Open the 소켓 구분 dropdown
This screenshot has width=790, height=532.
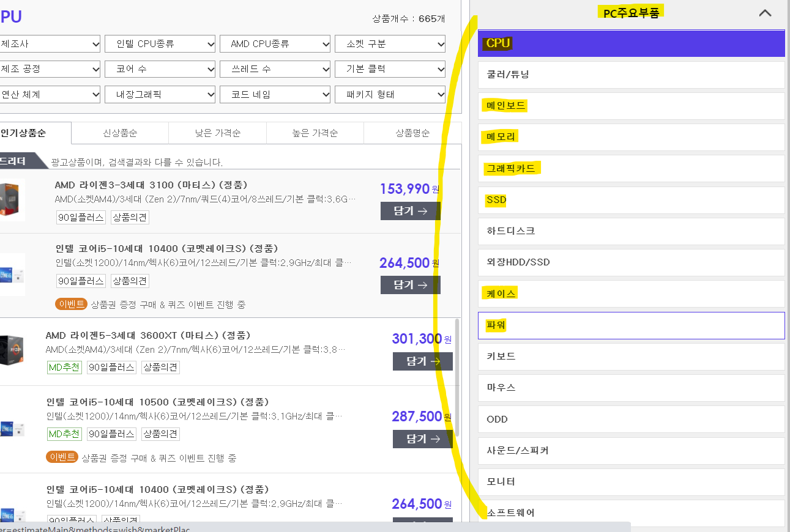click(x=390, y=44)
